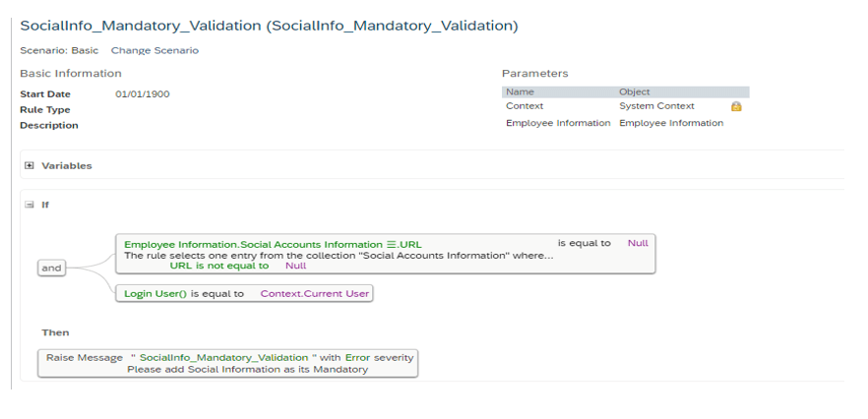868x419 pixels.
Task: Expand the Variables section plus icon
Action: click(x=30, y=165)
